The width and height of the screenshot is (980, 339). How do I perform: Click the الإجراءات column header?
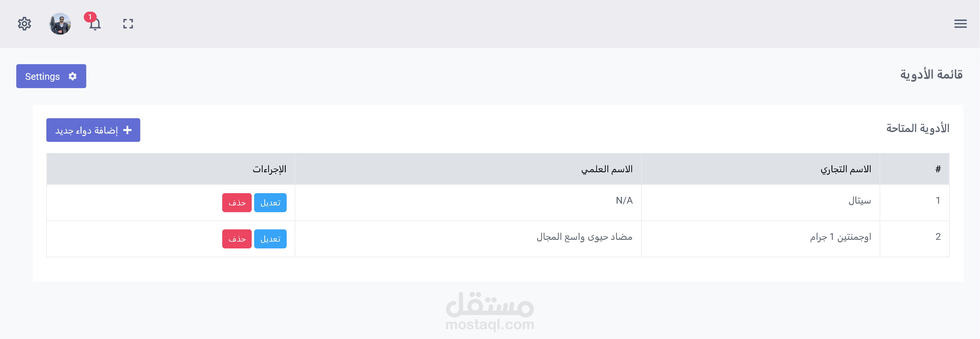(269, 169)
